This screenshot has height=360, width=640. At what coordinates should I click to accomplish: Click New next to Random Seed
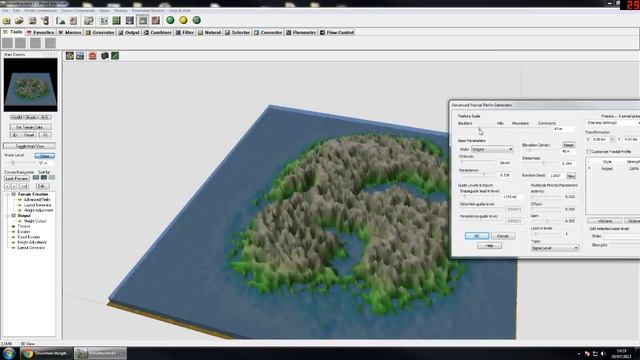(571, 176)
